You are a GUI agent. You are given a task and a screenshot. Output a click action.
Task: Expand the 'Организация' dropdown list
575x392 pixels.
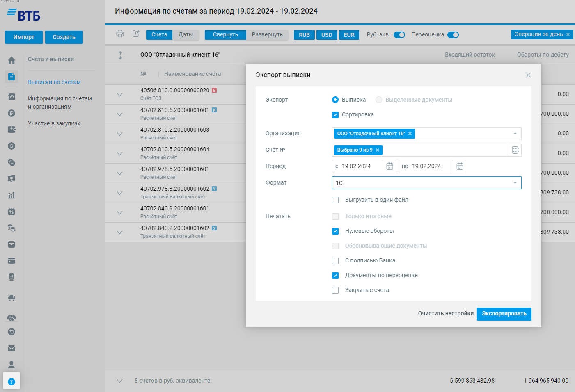point(515,134)
